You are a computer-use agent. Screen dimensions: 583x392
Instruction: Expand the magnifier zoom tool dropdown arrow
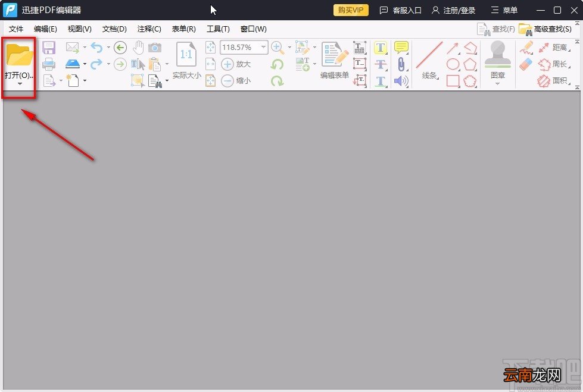(289, 48)
